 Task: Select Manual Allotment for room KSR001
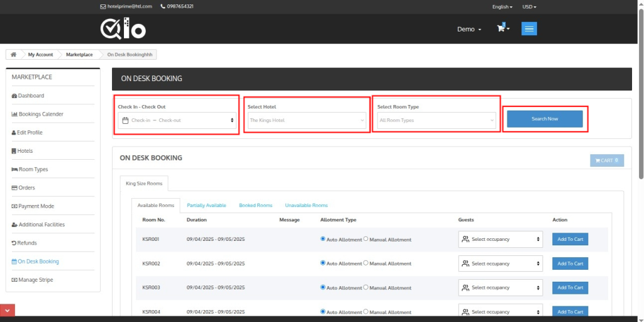366,238
